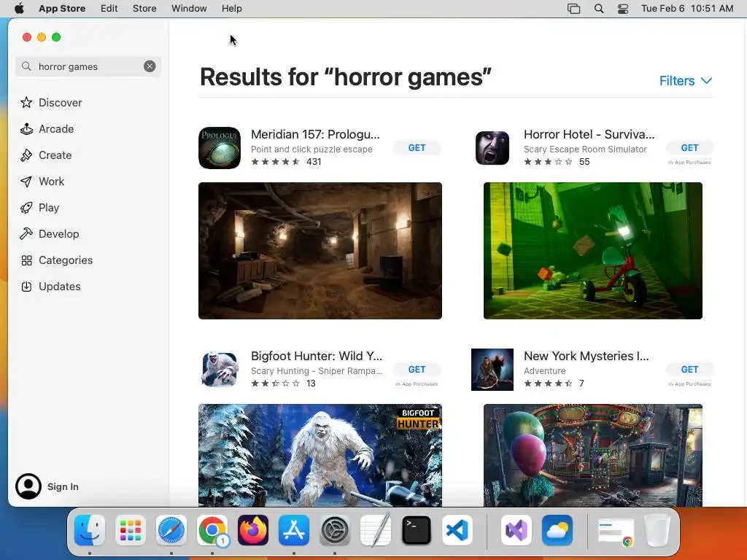Launch Firefox from the Dock
Viewport: 747px width, 560px height.
[x=253, y=531]
